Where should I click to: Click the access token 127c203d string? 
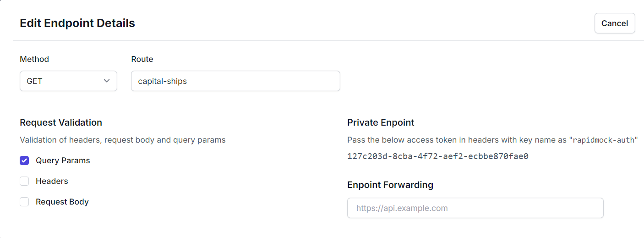(437, 156)
